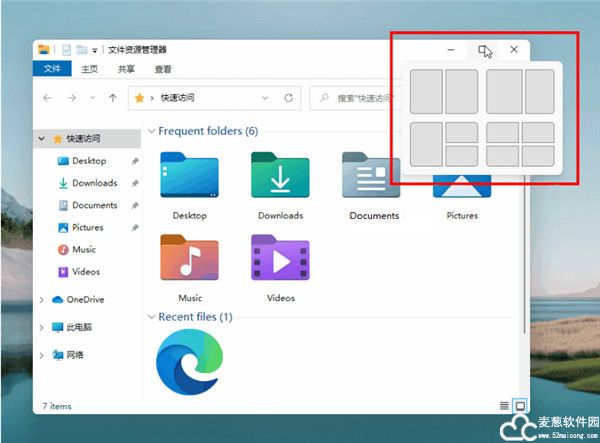Switch to details list view icon
600x443 pixels.
[x=504, y=406]
